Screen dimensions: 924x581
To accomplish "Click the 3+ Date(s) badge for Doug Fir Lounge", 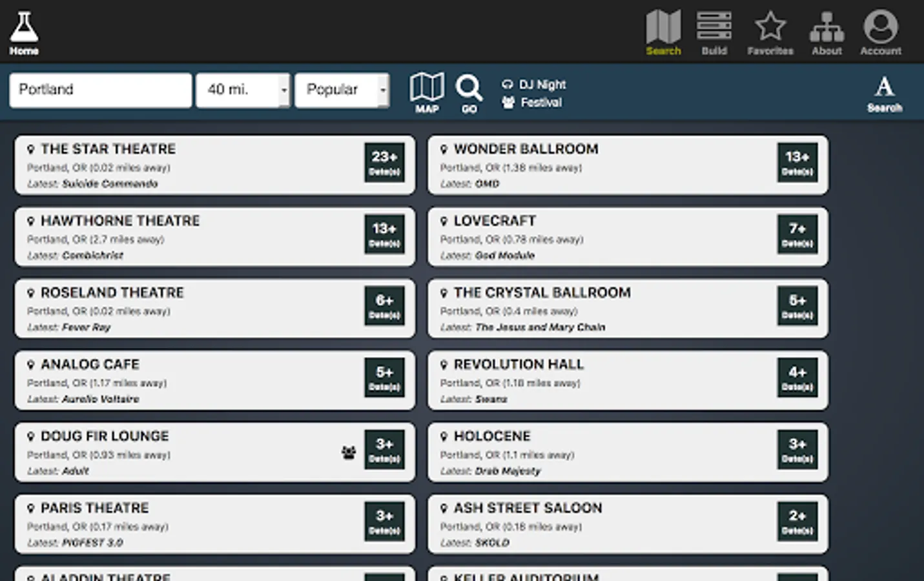I will [384, 449].
